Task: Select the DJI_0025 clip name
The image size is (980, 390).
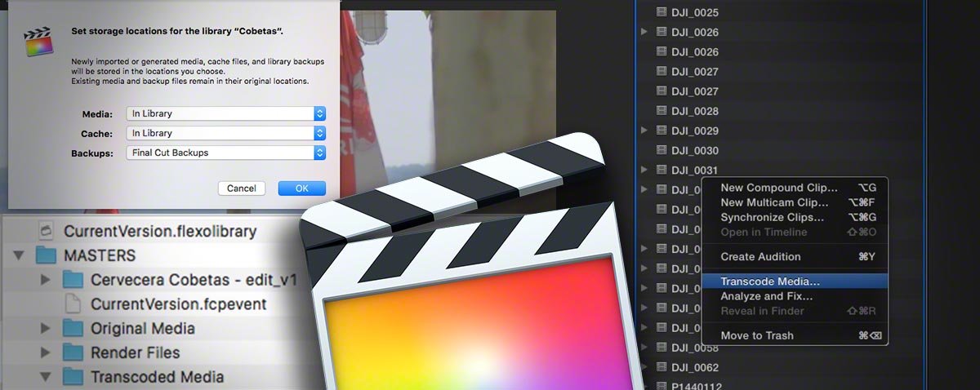Action: coord(695,12)
